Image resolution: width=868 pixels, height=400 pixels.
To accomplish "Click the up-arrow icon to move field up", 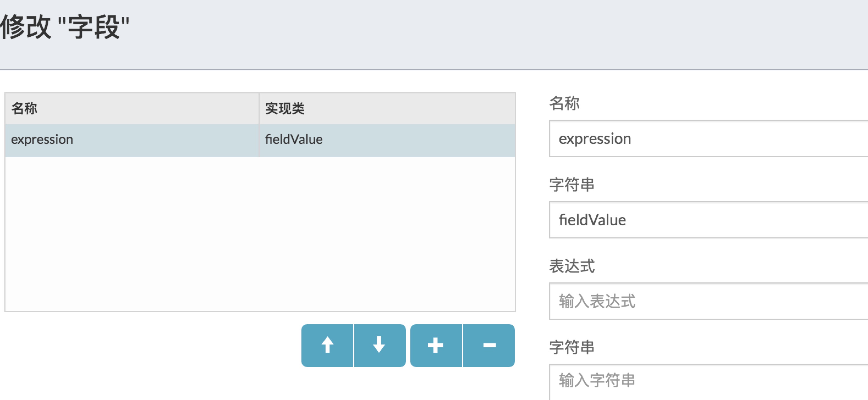I will [328, 345].
